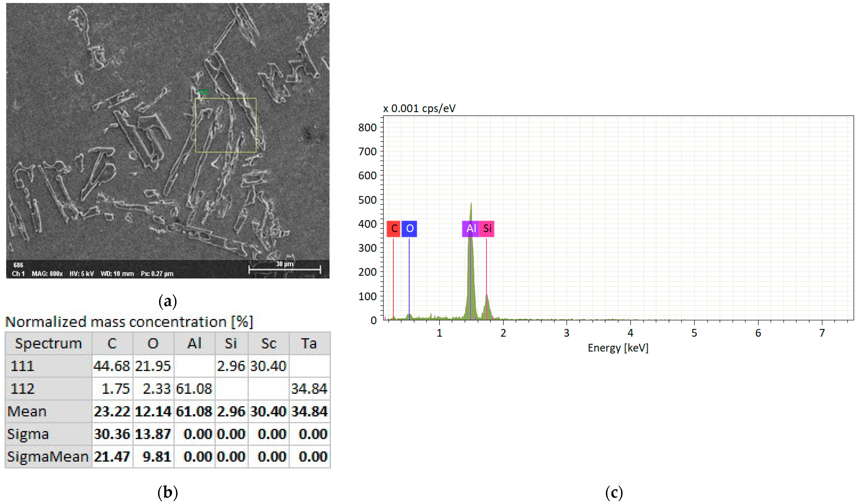Click row 111 in the spectrum table
This screenshot has width=859, height=504.
pyautogui.click(x=22, y=366)
